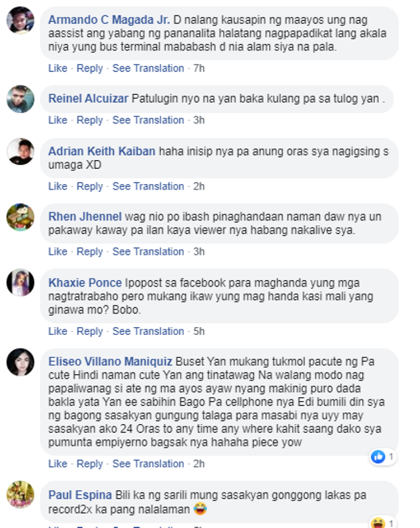
Task: Reply to Khaxie Ponce's comment
Action: point(90,331)
